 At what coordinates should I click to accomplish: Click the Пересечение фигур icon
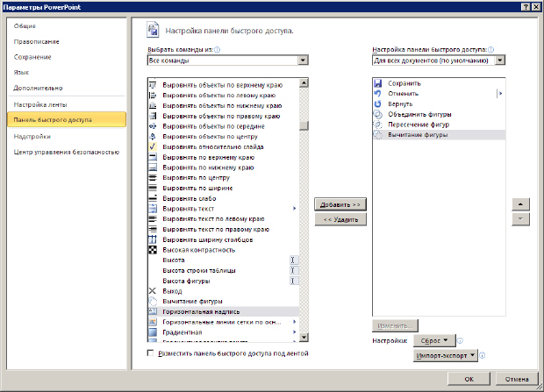[x=378, y=125]
